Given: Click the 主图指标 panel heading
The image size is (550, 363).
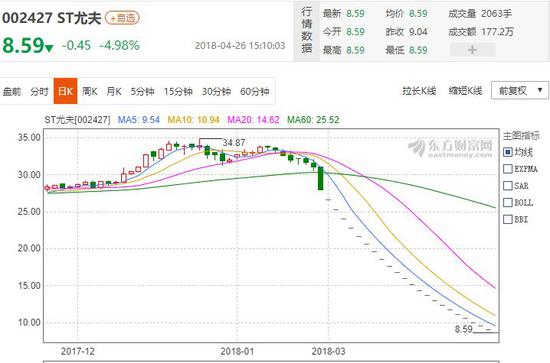Looking at the screenshot, I should [521, 135].
